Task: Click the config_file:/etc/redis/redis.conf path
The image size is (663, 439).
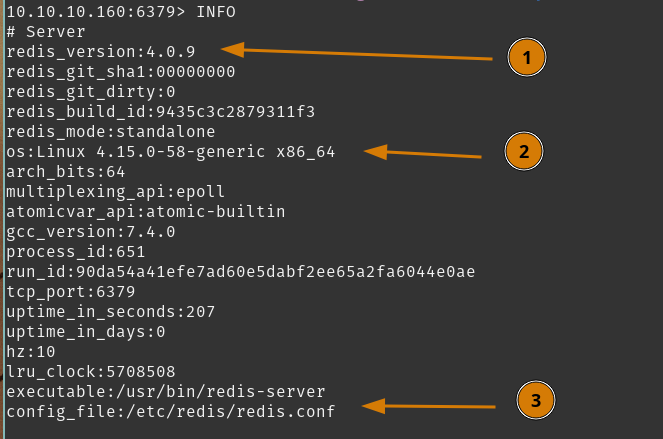Action: (x=170, y=412)
